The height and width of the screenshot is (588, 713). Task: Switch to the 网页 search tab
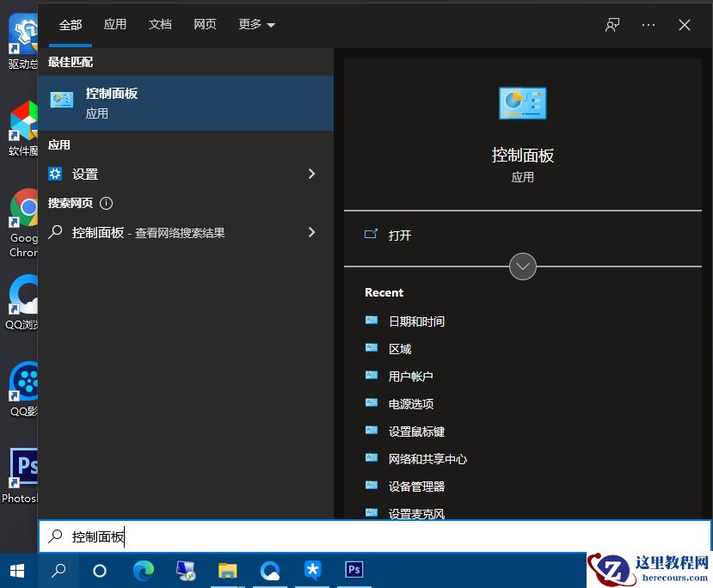[x=205, y=25]
